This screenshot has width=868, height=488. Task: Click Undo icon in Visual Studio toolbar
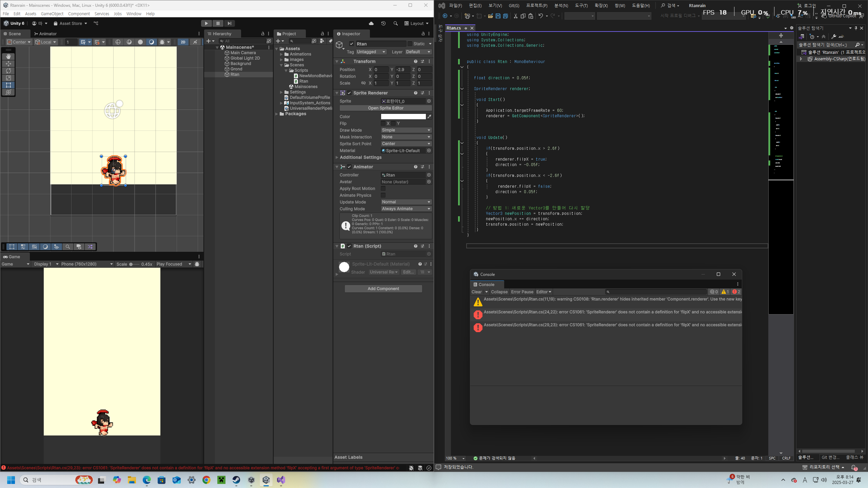[541, 16]
